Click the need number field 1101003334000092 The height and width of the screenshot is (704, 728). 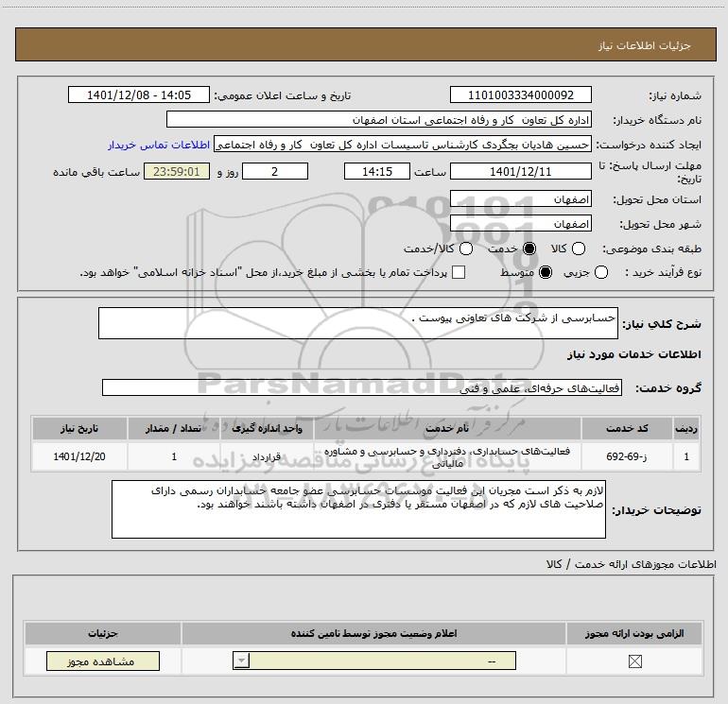point(520,94)
